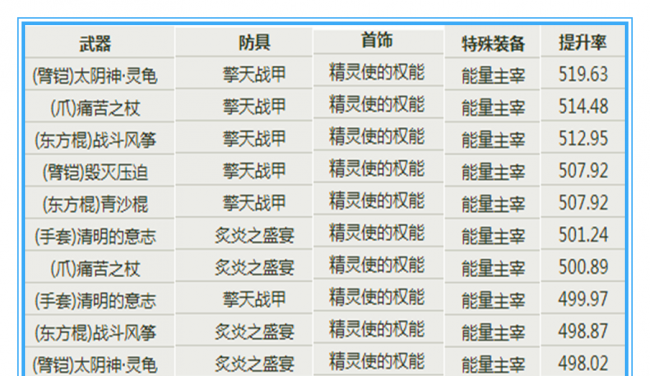The width and height of the screenshot is (650, 376).
Task: Select the value 498.02
Action: click(583, 364)
